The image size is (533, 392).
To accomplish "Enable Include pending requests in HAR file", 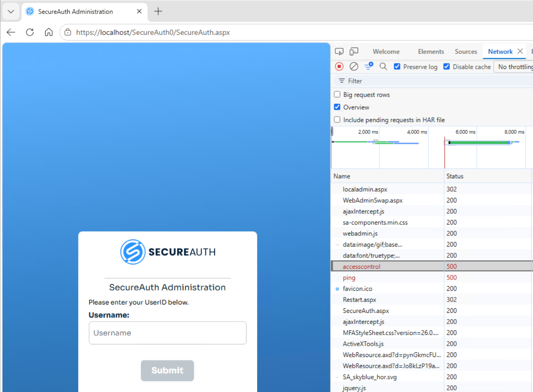I will click(x=337, y=119).
